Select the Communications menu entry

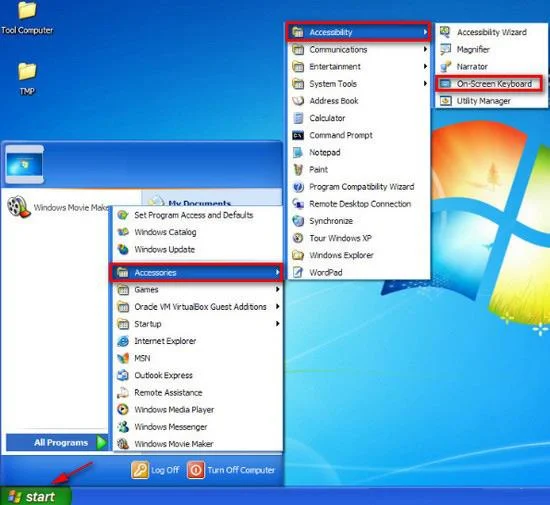click(x=358, y=49)
